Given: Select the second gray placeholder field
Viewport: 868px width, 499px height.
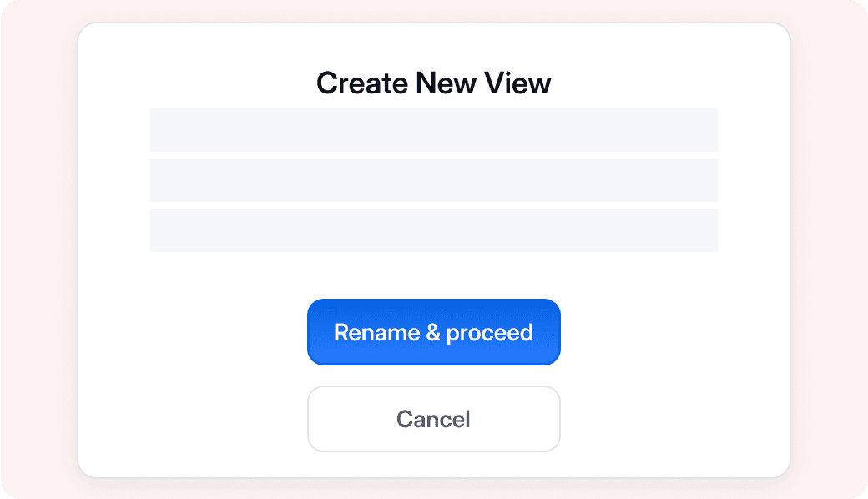Looking at the screenshot, I should tap(433, 180).
